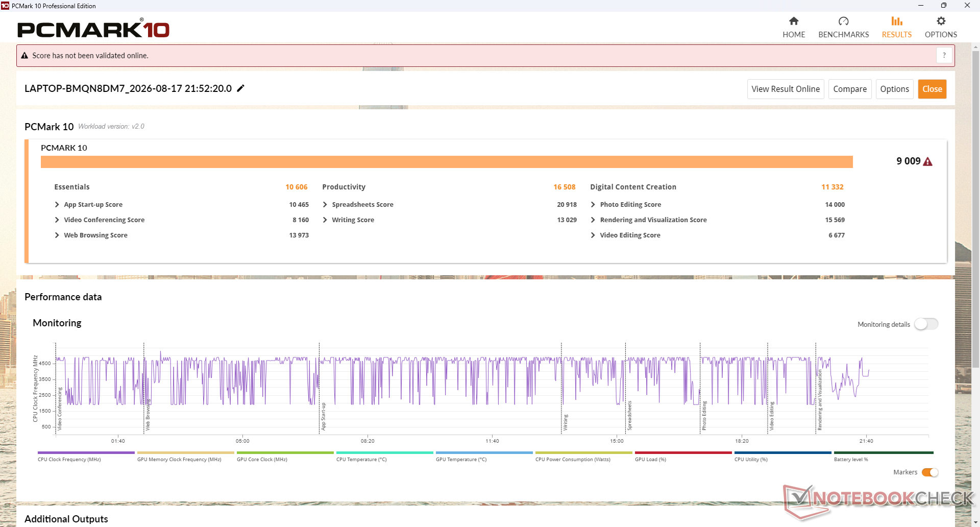
Task: Click the Results bar chart icon
Action: (897, 21)
